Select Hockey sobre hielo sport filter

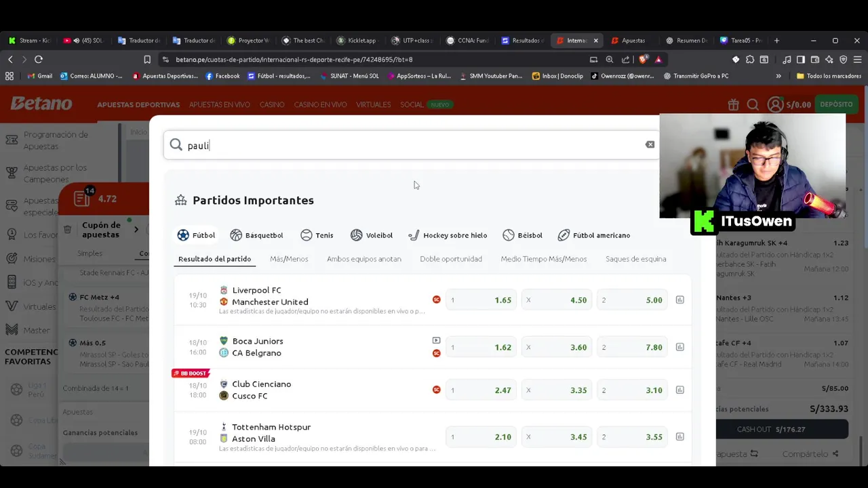[x=448, y=235]
